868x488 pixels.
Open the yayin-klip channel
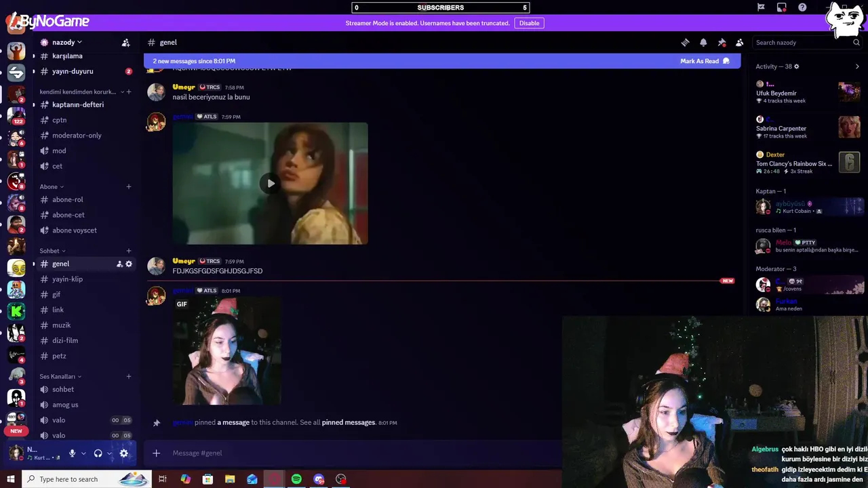coord(85,279)
